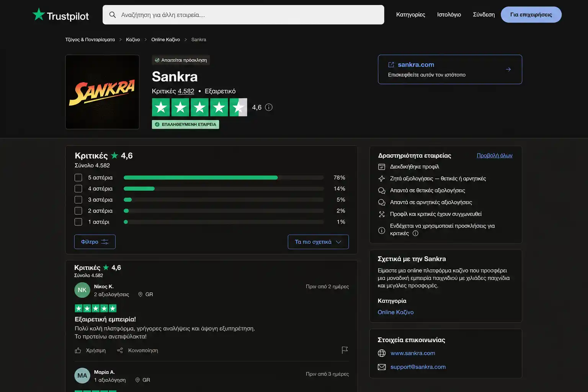Click the globe icon beside www.sankra.com
The image size is (588, 392).
tap(382, 353)
